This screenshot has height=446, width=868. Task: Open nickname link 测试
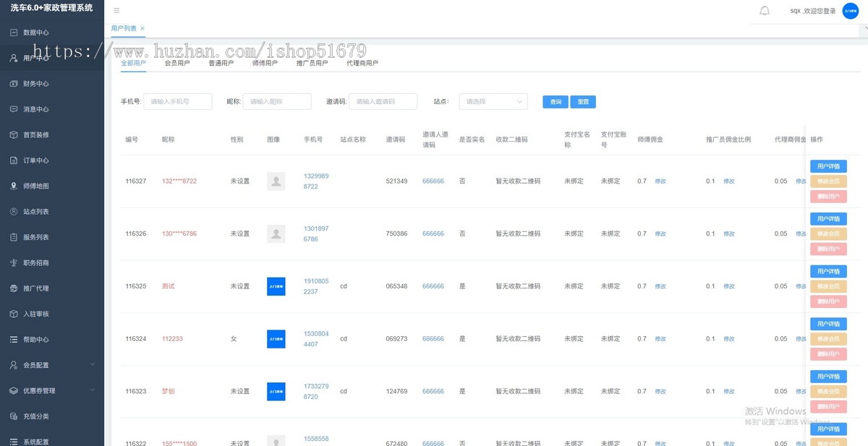[169, 286]
